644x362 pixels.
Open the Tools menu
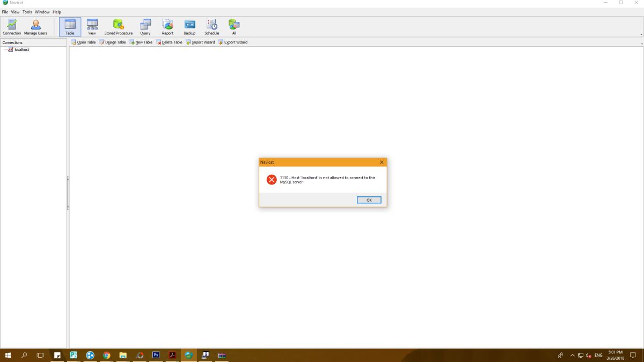tap(27, 12)
